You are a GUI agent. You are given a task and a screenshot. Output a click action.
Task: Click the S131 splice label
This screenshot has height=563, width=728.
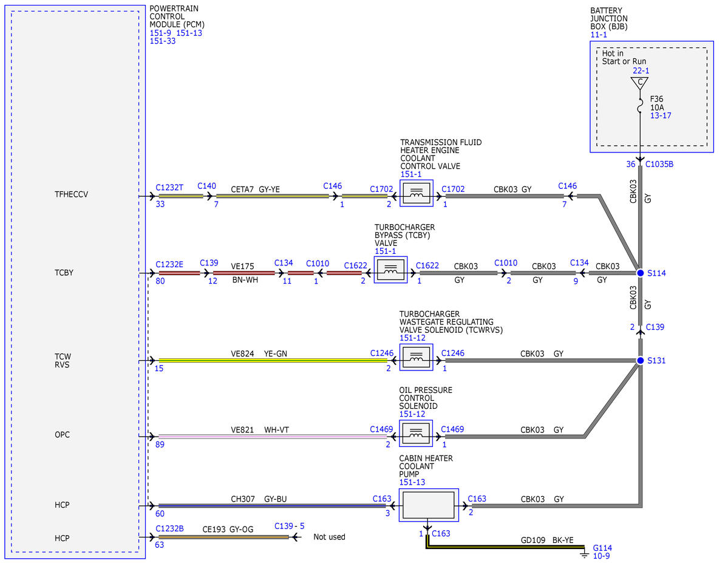coord(656,361)
